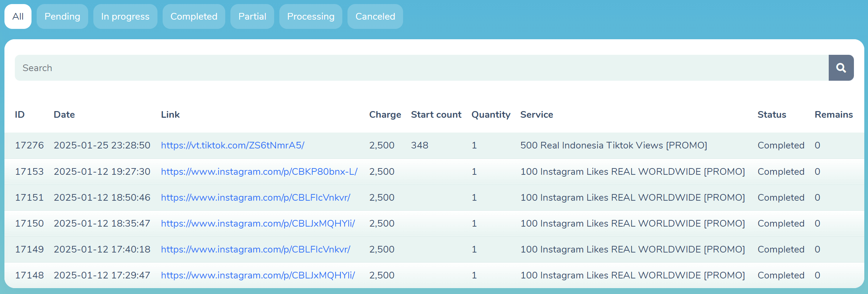Click the magnifying glass search icon
The image size is (868, 294).
pyautogui.click(x=841, y=68)
